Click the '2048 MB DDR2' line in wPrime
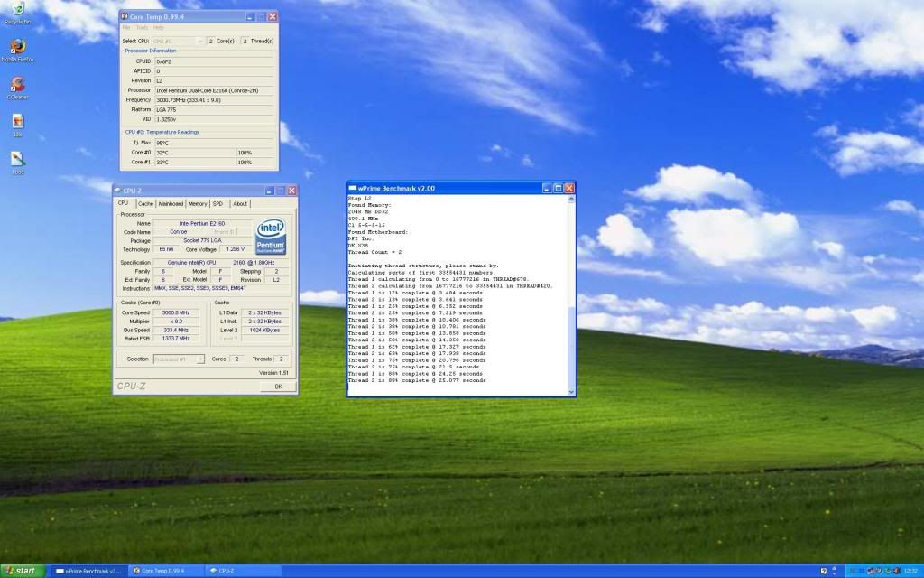This screenshot has width=924, height=578. point(368,211)
